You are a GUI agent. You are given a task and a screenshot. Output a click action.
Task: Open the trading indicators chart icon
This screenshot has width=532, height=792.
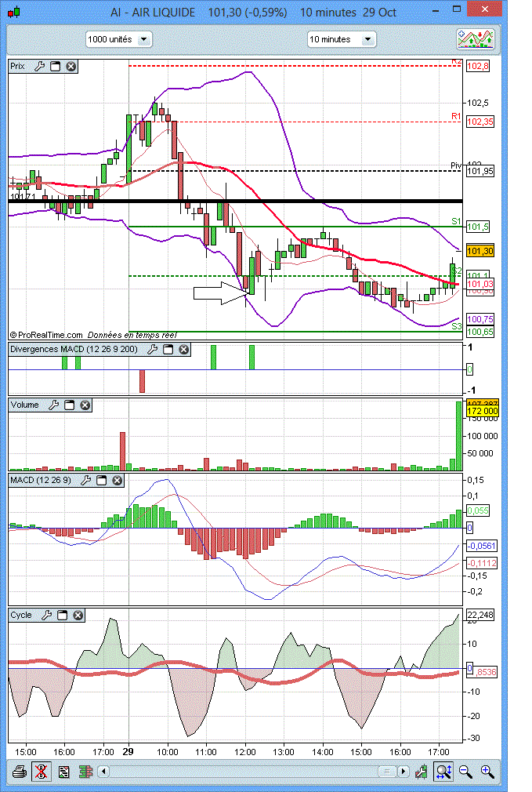click(475, 39)
